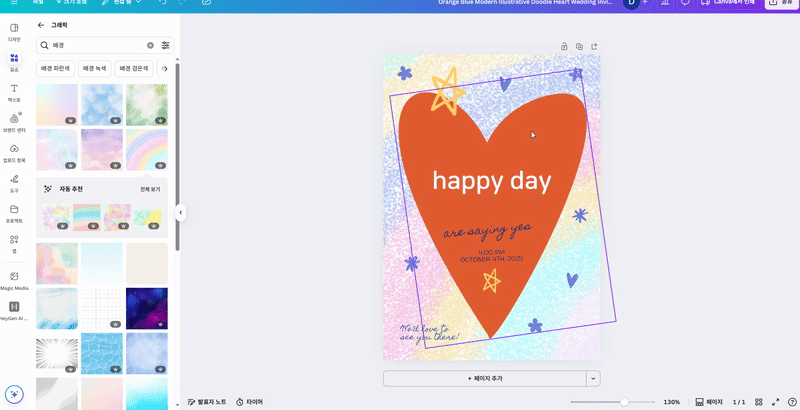Open the 편집 중 (editing mode) dropdown
Viewport: 800px width, 410px height.
point(121,3)
